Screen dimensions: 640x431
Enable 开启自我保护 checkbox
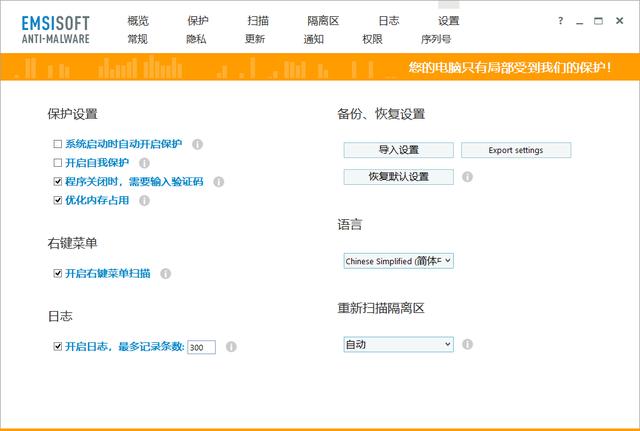(x=58, y=162)
